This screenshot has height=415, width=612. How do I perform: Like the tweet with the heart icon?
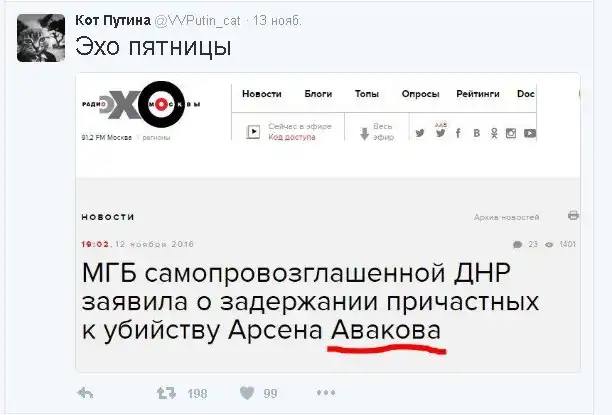247,393
